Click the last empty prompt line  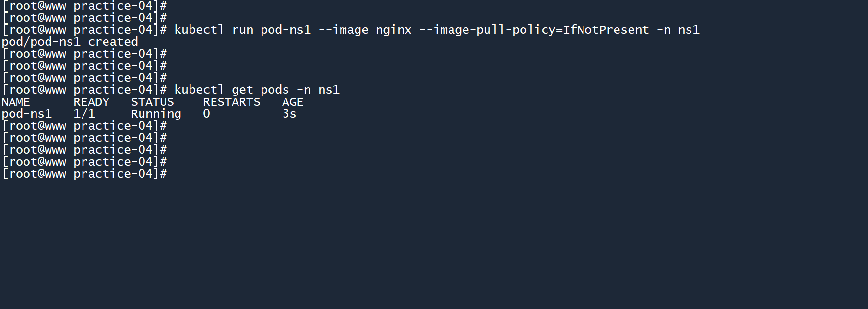[x=84, y=174]
